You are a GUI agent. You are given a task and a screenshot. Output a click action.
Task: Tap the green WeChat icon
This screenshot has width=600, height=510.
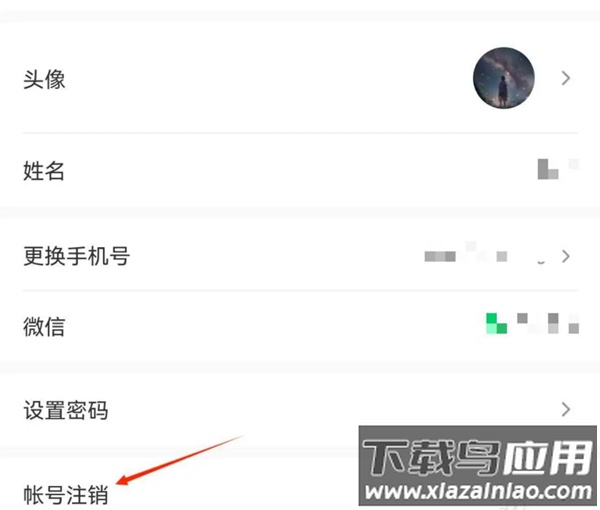pyautogui.click(x=496, y=323)
